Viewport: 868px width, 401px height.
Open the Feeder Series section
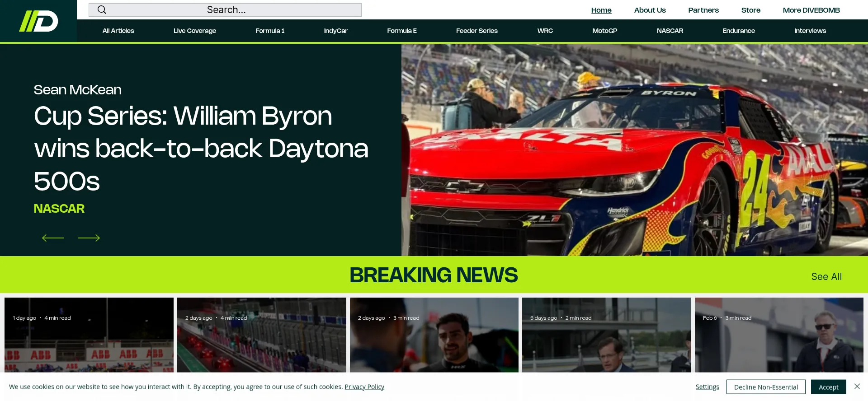[x=476, y=31]
